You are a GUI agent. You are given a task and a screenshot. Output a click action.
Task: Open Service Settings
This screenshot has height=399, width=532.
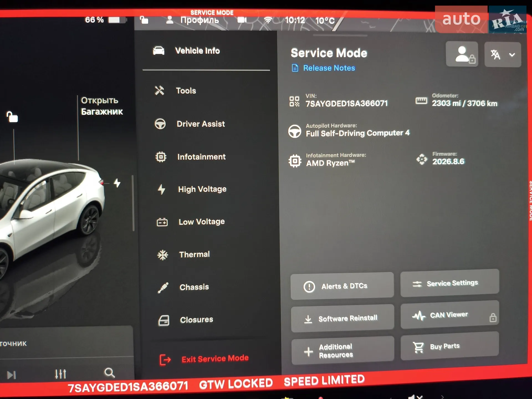450,283
